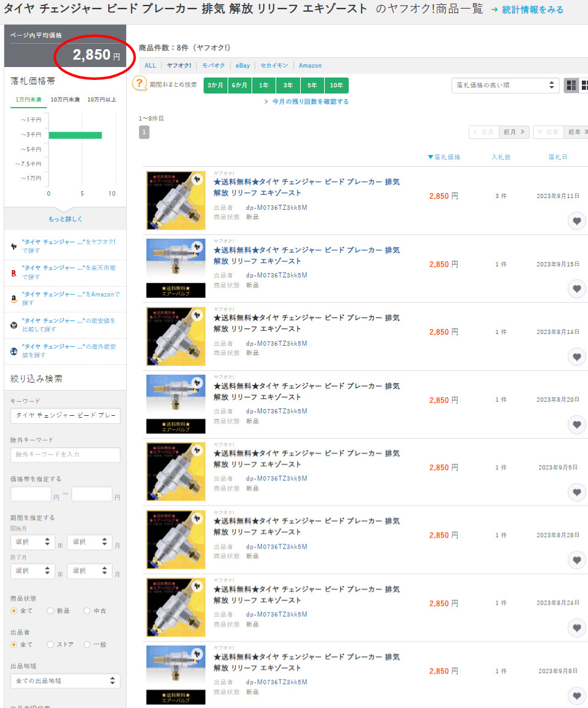
Task: Favorite the 2023年9月15日 listing with heart
Action: [x=576, y=289]
